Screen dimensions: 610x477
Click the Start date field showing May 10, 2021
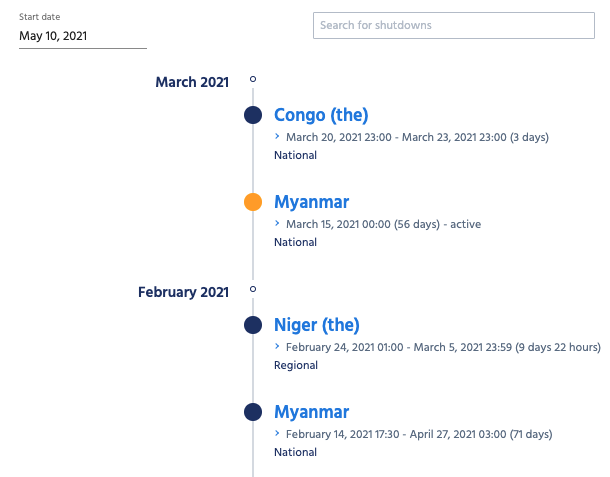click(82, 36)
